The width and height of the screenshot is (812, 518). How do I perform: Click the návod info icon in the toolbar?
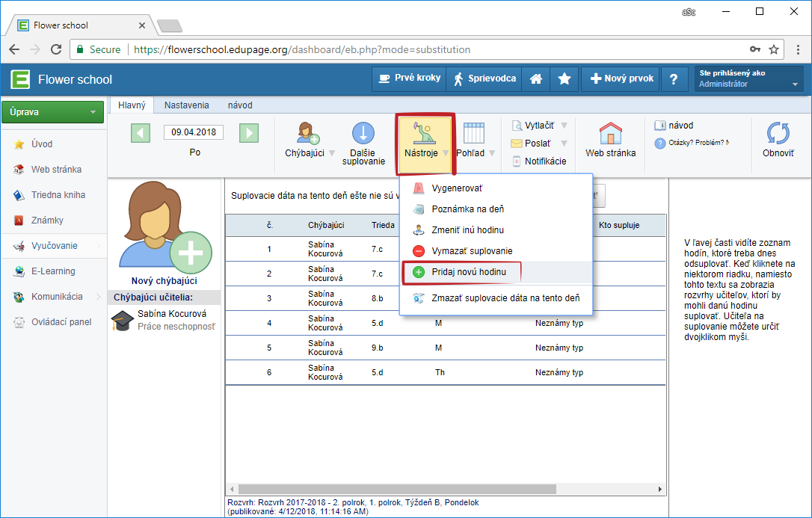pos(660,126)
